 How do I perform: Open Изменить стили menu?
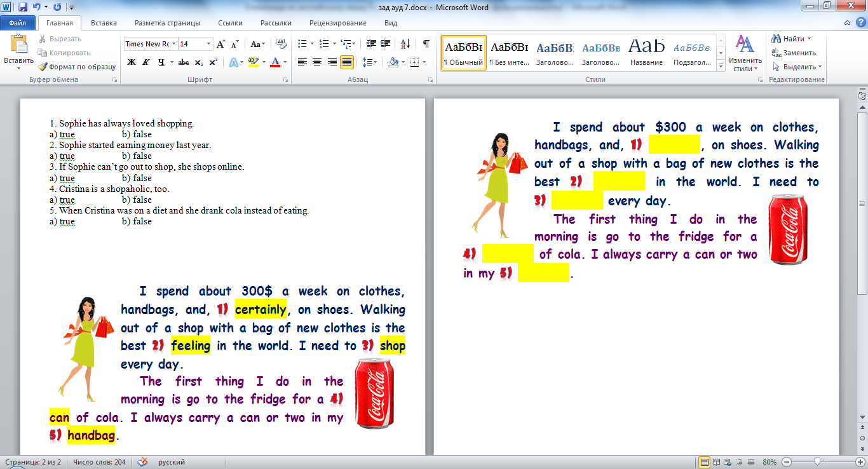745,53
